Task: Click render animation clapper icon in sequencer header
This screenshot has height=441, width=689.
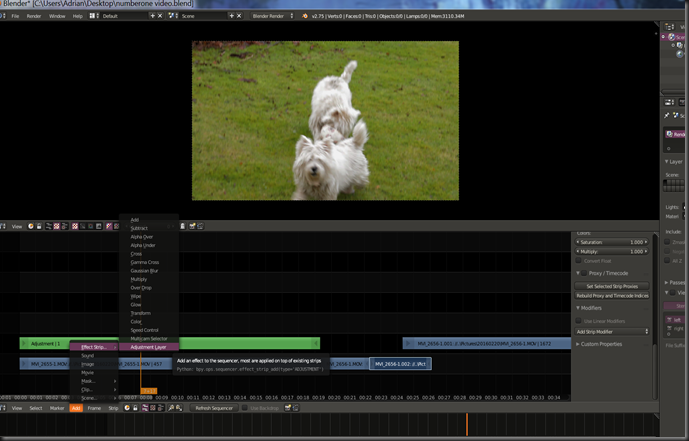Action: coord(296,408)
